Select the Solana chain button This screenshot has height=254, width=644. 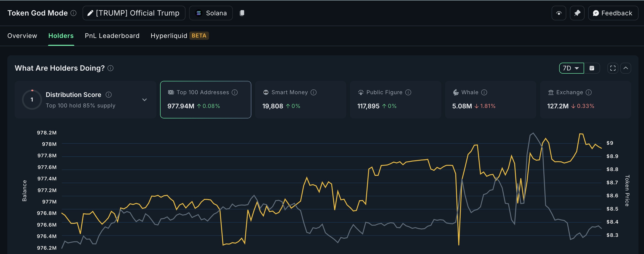211,13
